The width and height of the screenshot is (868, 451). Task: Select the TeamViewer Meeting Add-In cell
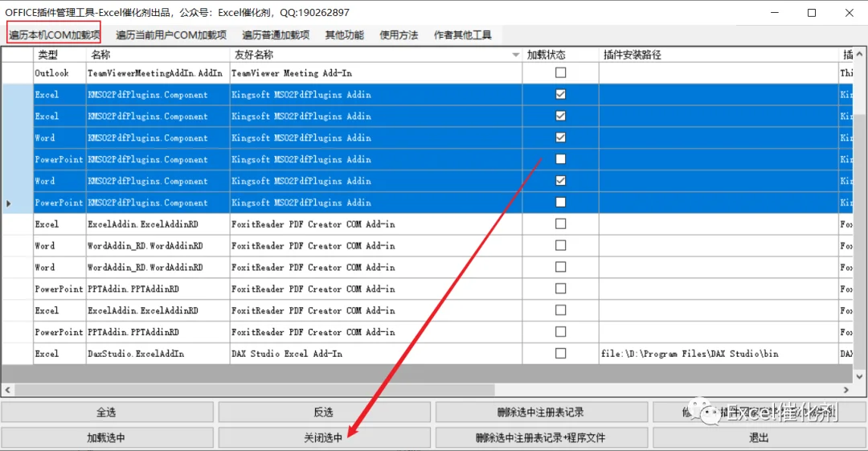coord(376,73)
